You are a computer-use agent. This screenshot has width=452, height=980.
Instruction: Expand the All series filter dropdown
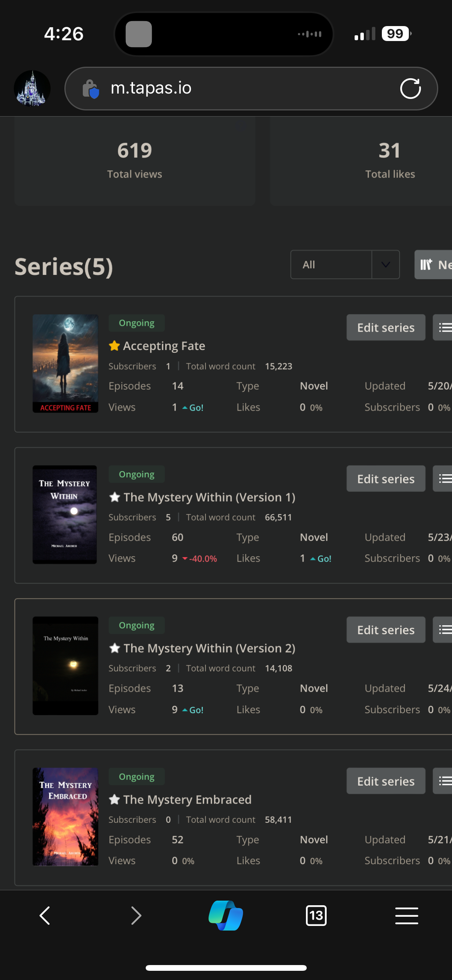(331, 265)
